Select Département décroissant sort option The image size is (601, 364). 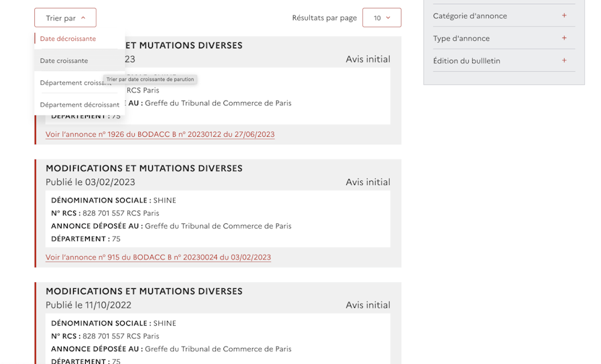(x=80, y=105)
